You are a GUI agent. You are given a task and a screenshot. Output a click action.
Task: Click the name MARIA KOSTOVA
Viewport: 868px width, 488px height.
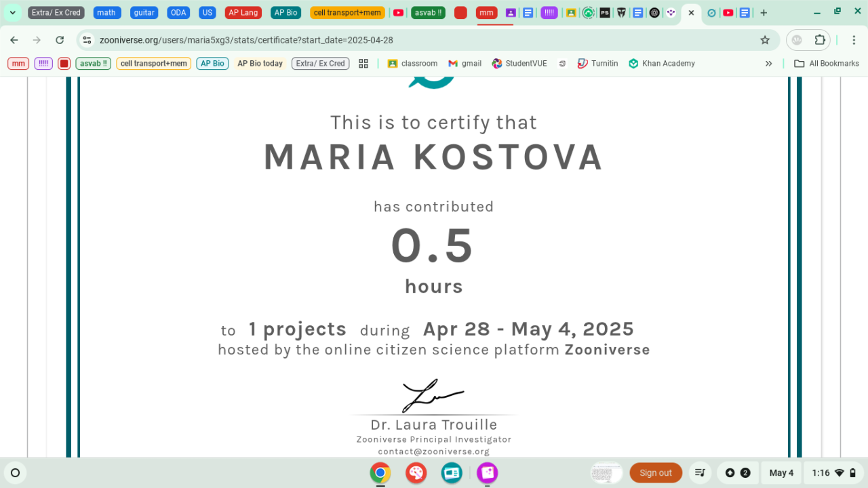click(434, 157)
